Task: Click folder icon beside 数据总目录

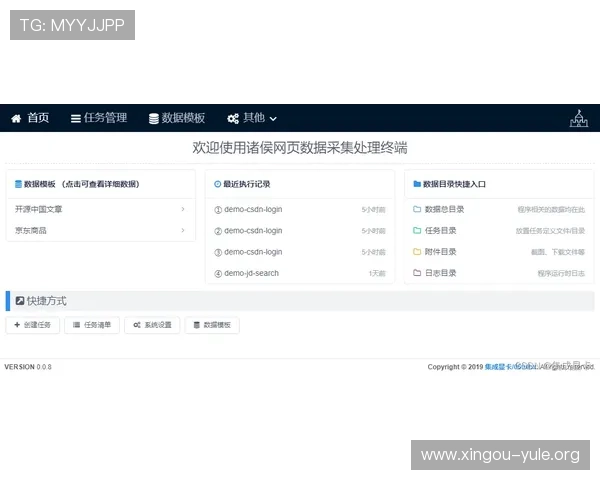Action: pos(417,209)
